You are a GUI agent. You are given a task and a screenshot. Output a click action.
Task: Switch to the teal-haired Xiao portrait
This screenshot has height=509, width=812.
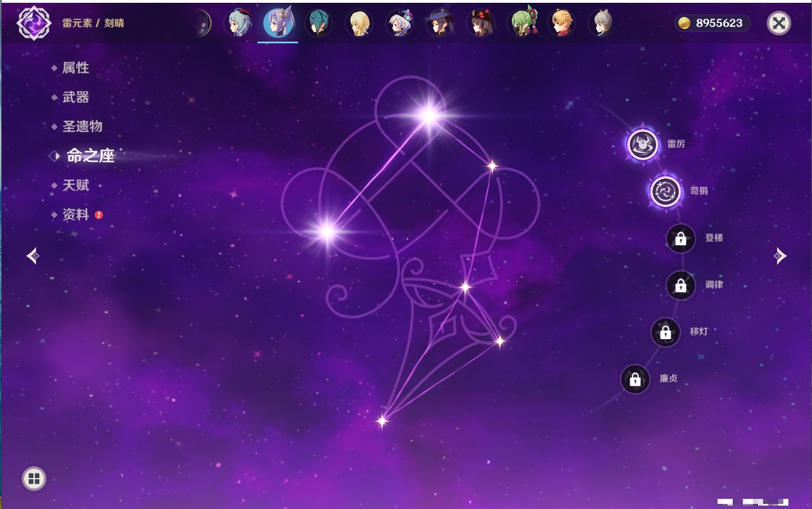pyautogui.click(x=318, y=23)
